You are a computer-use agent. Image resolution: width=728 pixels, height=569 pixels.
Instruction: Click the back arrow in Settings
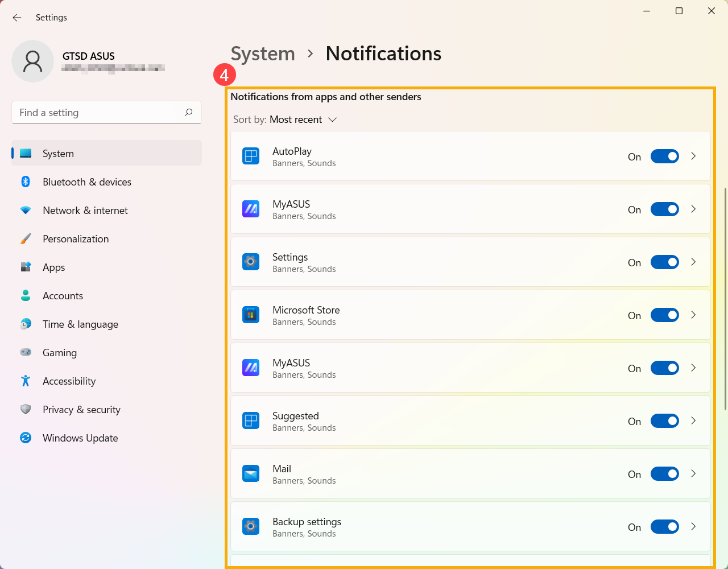pos(16,18)
